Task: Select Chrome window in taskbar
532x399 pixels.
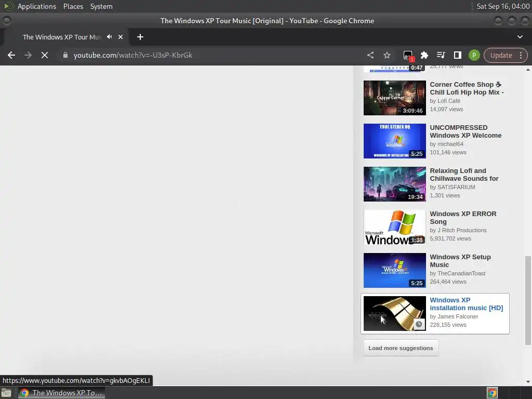Action: pos(61,393)
